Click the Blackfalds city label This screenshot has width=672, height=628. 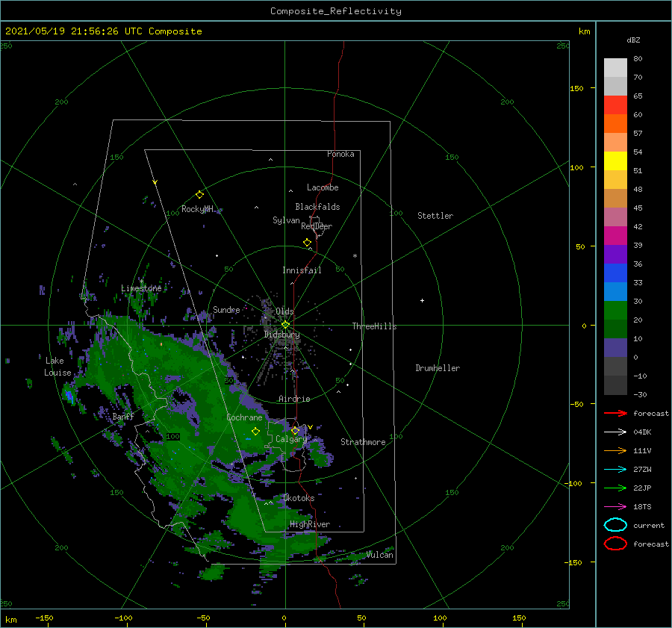(317, 207)
